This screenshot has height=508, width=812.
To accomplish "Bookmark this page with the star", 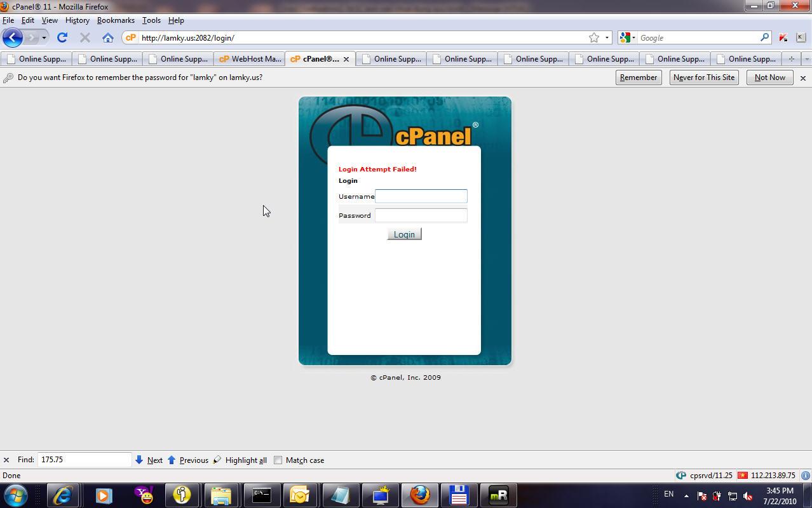I will 593,37.
